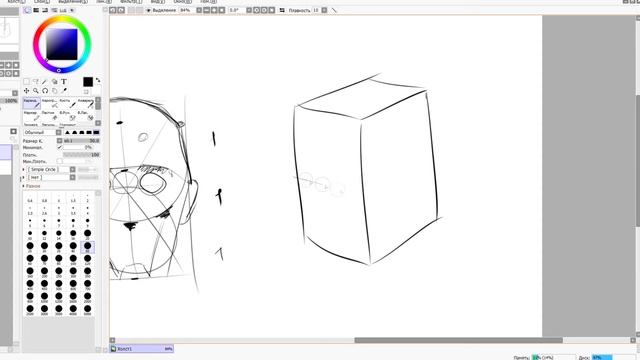Show the HSV sliders panel

(45, 10)
